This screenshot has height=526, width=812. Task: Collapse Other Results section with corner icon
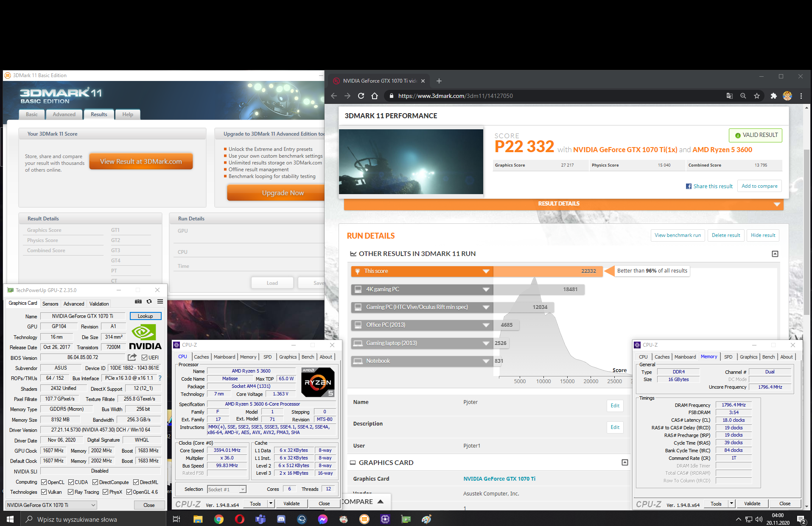click(x=775, y=254)
